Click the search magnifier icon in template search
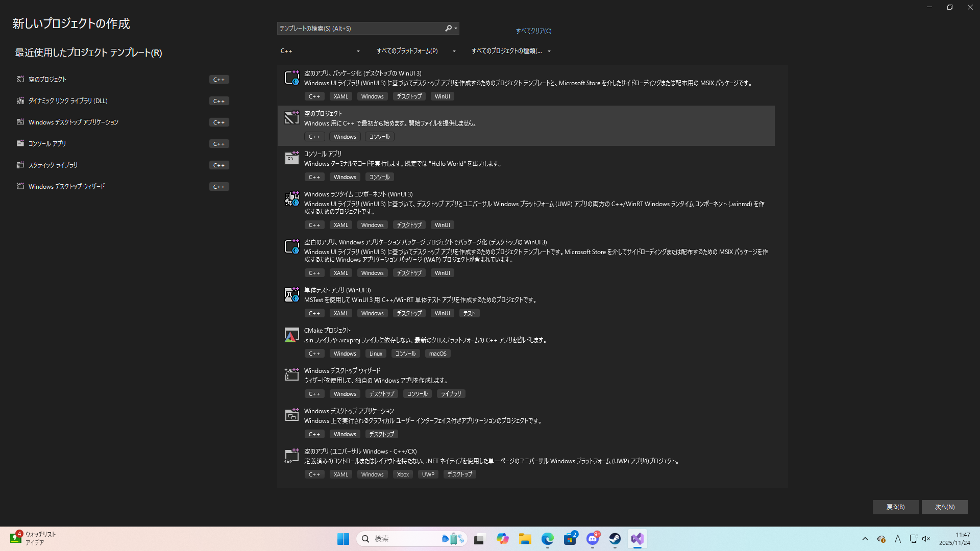Image resolution: width=980 pixels, height=551 pixels. (448, 29)
